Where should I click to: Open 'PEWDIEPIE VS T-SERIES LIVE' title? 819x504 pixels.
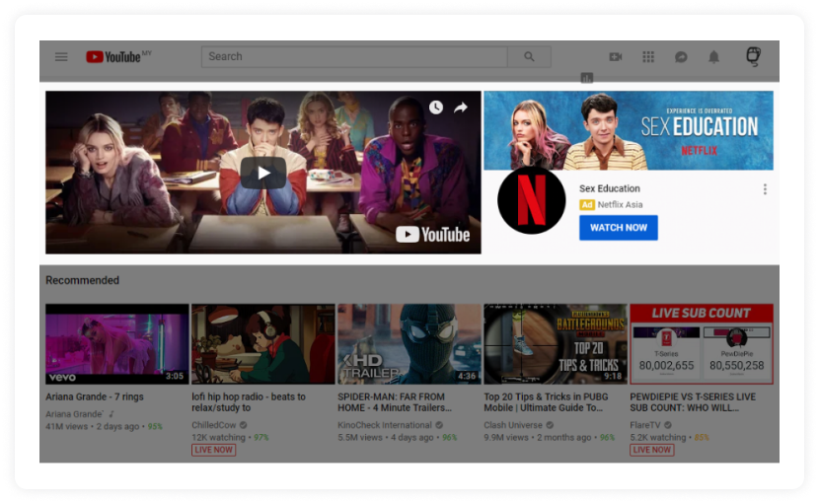tap(693, 402)
